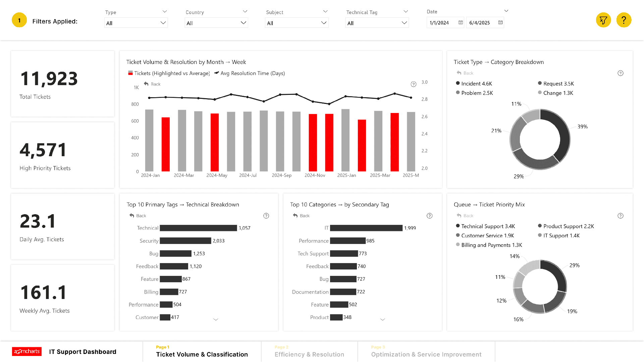Click the clear filters funnel icon
Viewport: 644px width, 362px height.
603,20
